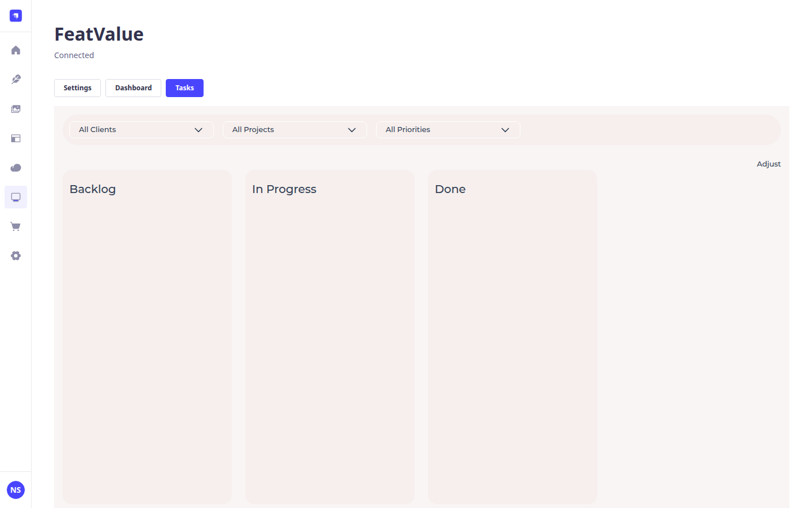Select the Tasks tab
Viewport: 812px width, 508px height.
pos(184,88)
